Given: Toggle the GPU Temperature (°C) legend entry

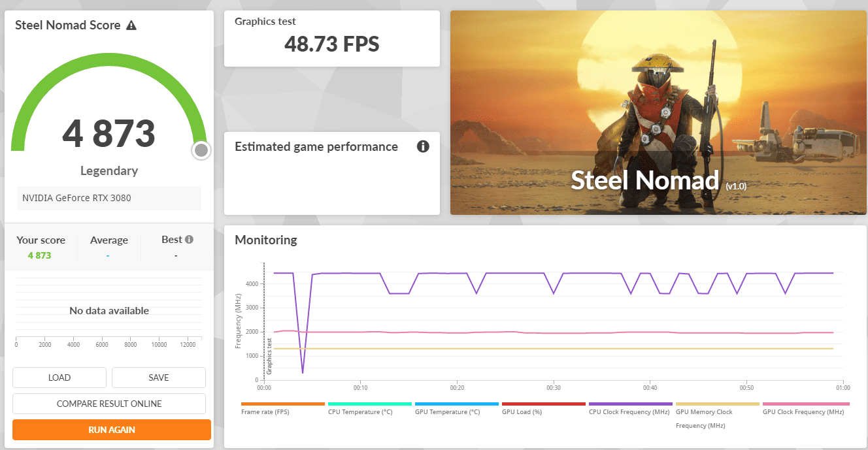Looking at the screenshot, I should coord(456,408).
